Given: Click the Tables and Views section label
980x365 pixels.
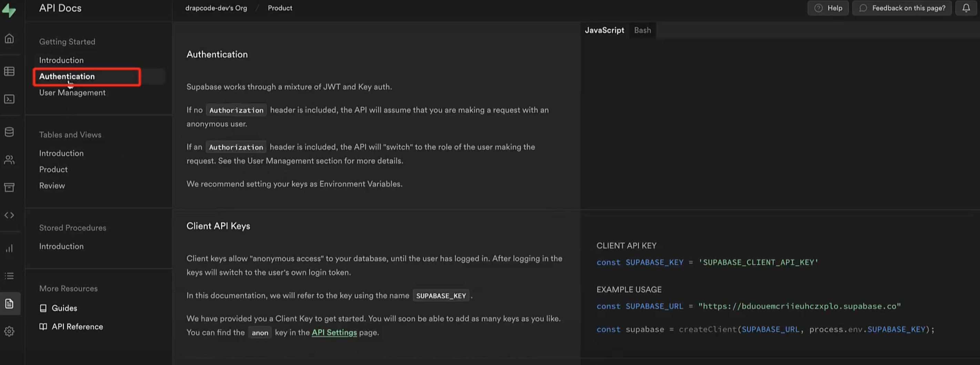Looking at the screenshot, I should pos(70,135).
